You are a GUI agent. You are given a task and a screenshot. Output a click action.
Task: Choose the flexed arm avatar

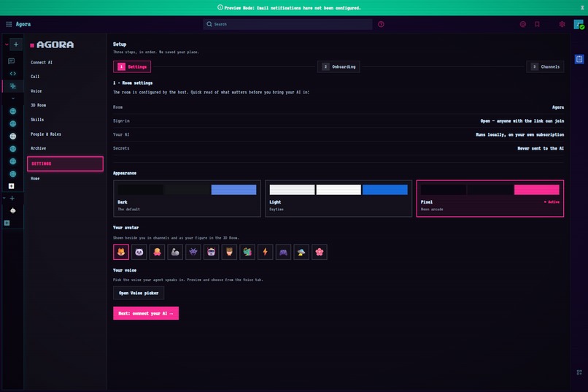tap(175, 252)
